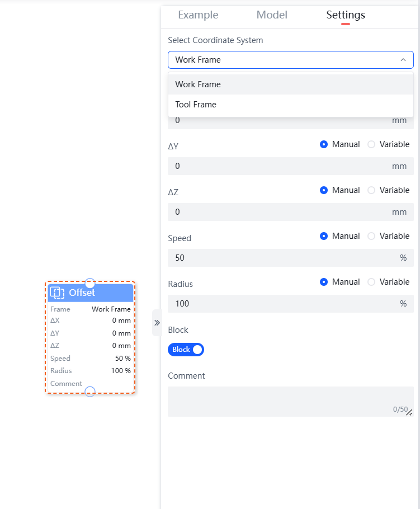Click the top connector of Offset node

click(x=89, y=283)
